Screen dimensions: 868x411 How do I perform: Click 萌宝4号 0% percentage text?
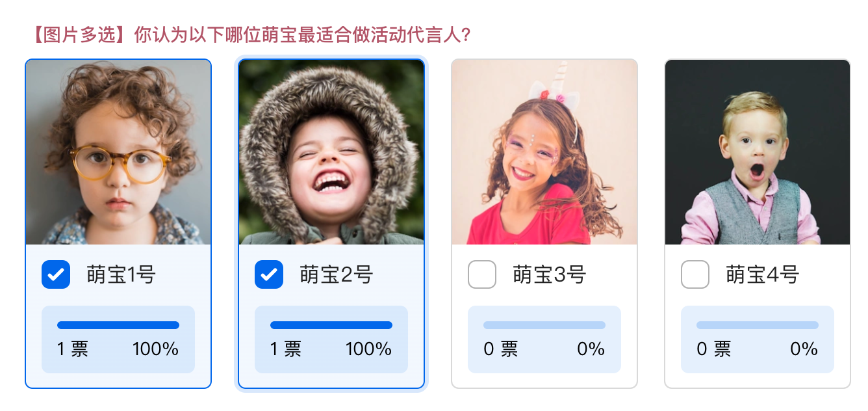804,349
